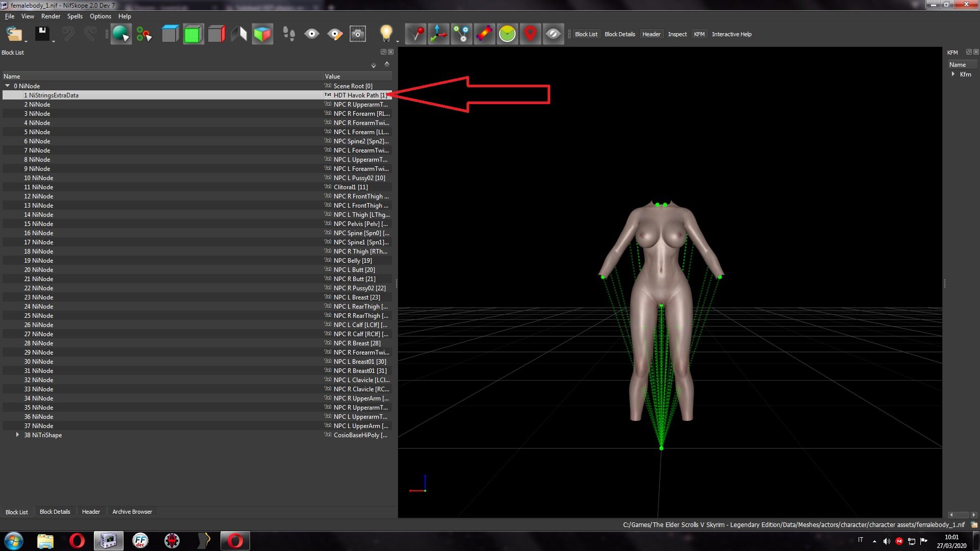Click the FF dec taskbar icon
The image size is (980, 551).
(140, 541)
